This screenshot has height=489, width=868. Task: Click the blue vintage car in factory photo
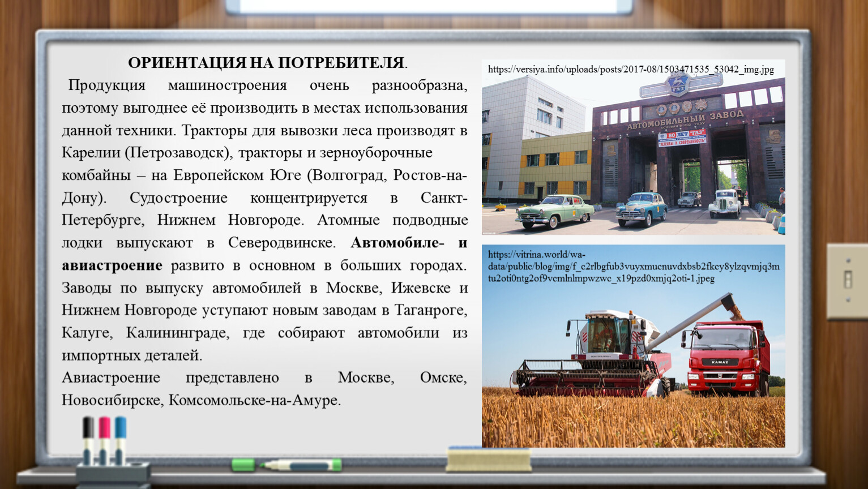pos(642,209)
